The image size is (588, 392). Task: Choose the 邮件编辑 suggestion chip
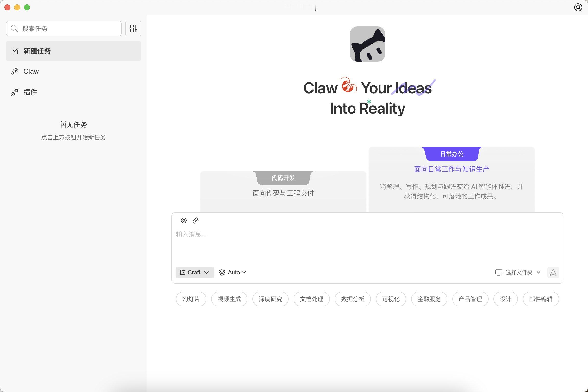click(x=541, y=299)
